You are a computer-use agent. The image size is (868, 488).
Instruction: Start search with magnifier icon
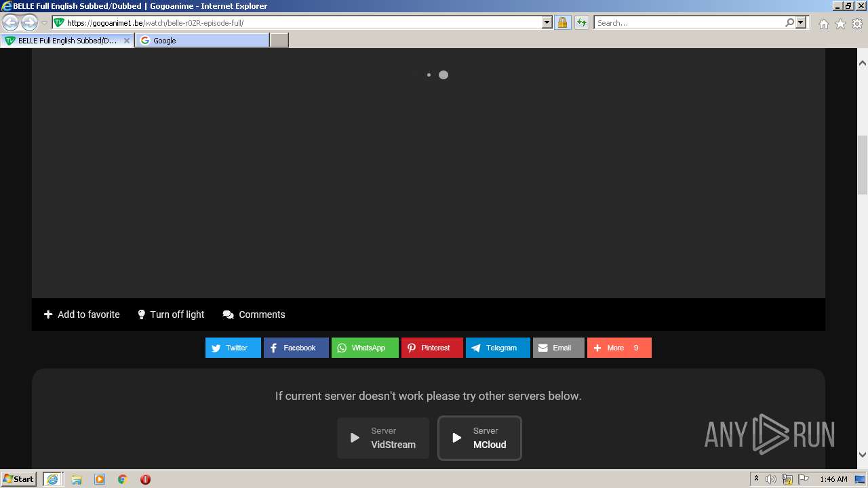(x=789, y=22)
